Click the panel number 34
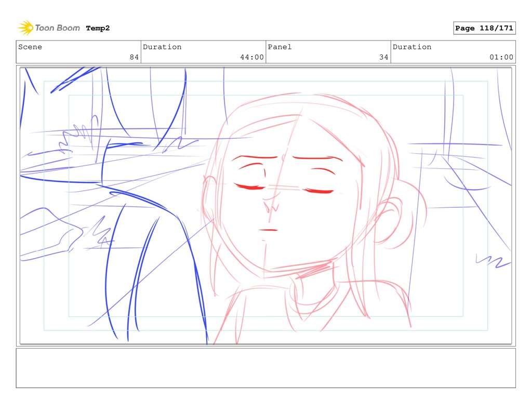 pos(384,57)
